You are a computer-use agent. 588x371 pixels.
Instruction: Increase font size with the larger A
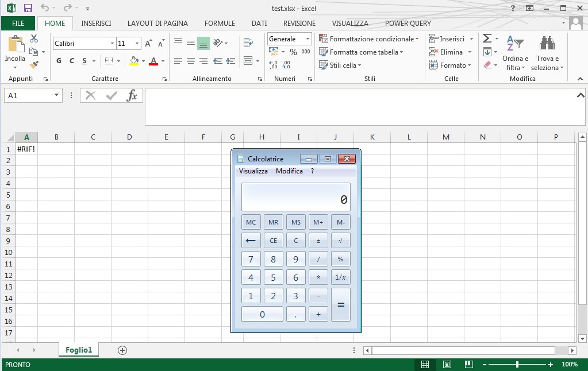[x=148, y=44]
